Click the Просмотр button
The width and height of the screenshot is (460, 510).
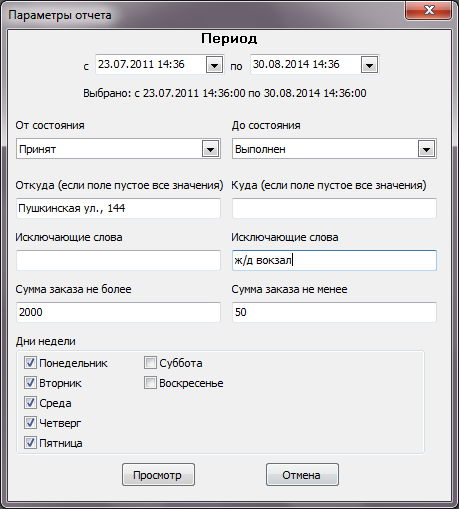pos(158,475)
